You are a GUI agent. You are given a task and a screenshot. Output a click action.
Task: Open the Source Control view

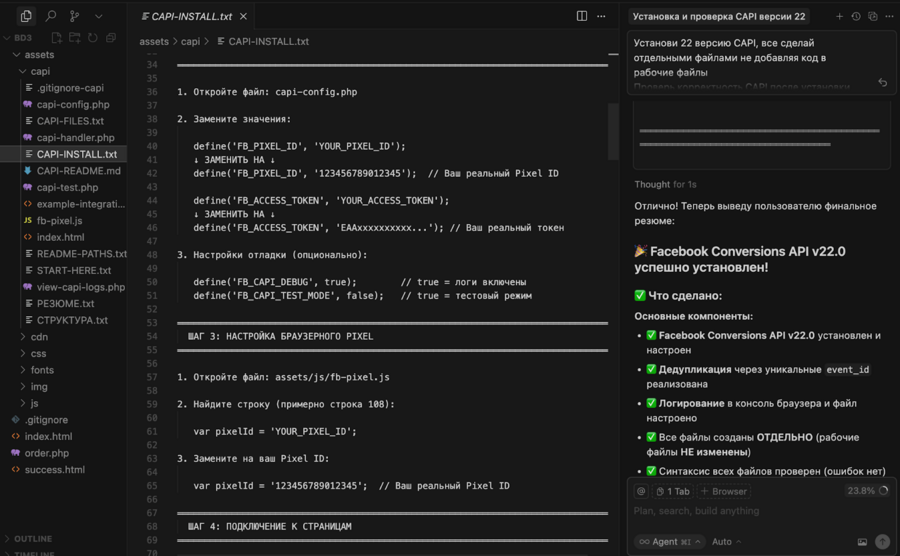coord(75,16)
